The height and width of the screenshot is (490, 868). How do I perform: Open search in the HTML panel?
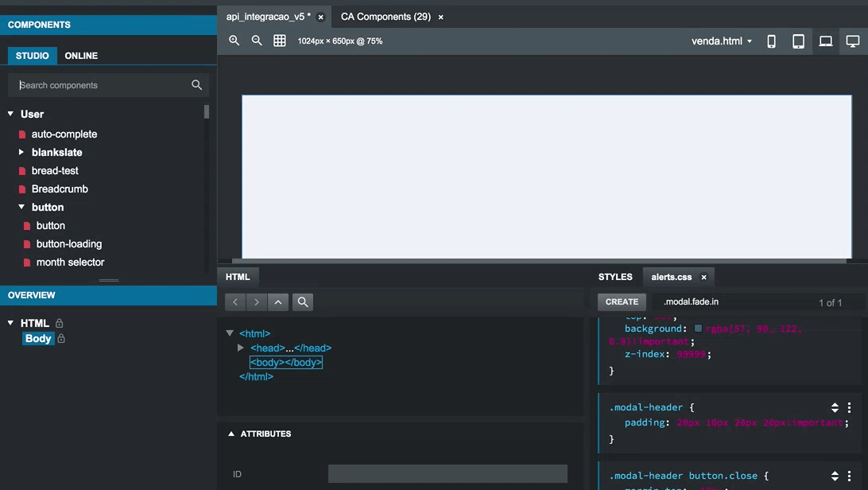point(303,301)
